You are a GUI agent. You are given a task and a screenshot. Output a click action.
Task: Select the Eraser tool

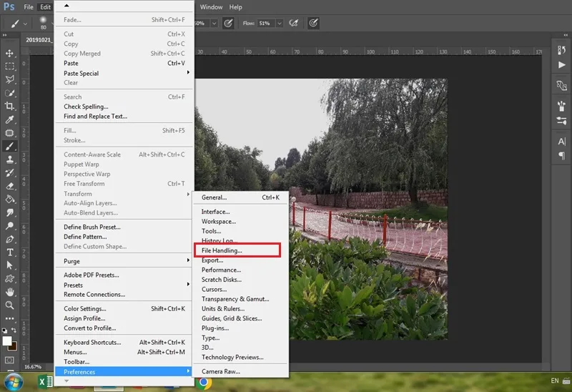pos(9,186)
